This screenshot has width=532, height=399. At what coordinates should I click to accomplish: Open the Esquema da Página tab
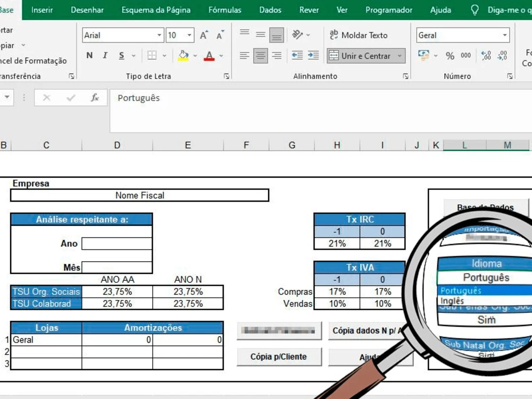tap(156, 10)
